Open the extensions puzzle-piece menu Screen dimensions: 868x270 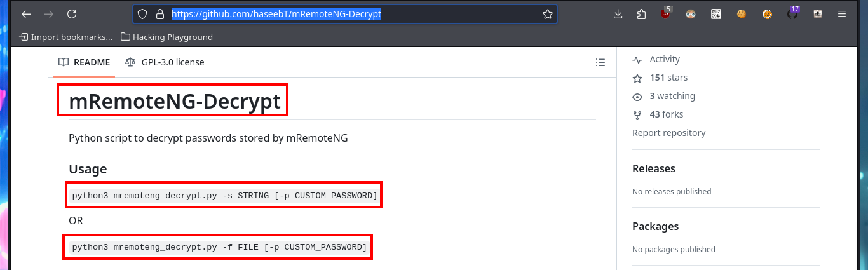pos(641,14)
